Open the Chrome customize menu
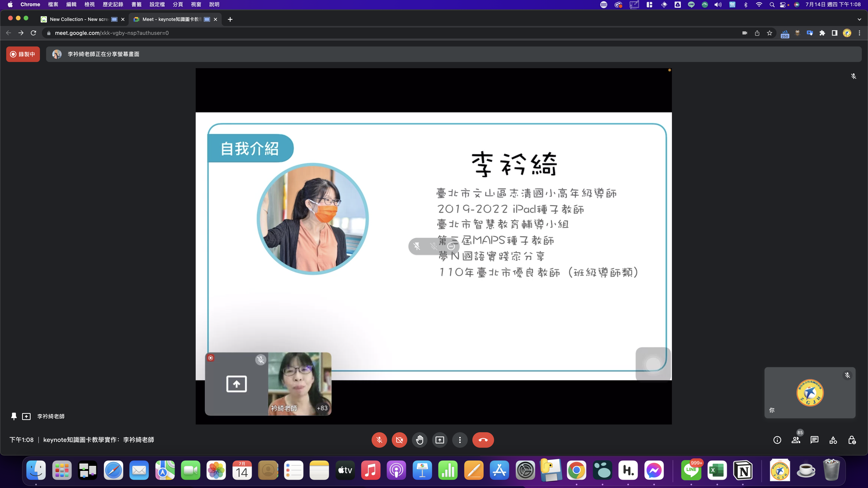This screenshot has width=868, height=488. coord(859,33)
